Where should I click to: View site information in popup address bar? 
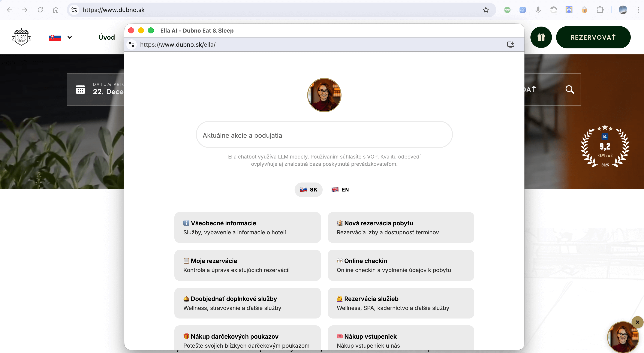click(x=132, y=45)
